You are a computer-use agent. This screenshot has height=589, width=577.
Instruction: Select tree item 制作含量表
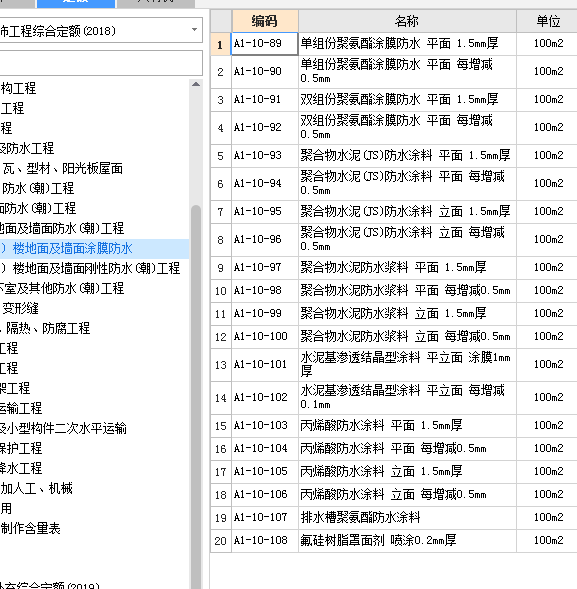30,528
